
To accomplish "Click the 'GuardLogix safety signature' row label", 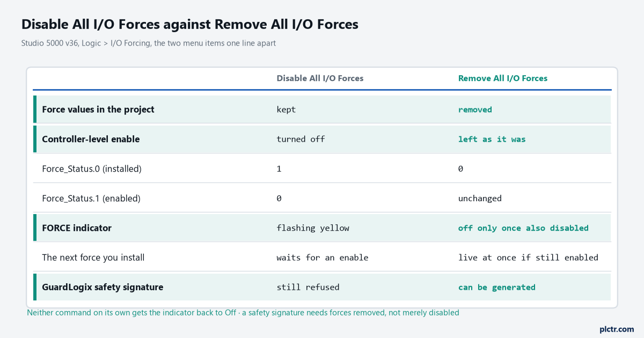I will point(103,287).
